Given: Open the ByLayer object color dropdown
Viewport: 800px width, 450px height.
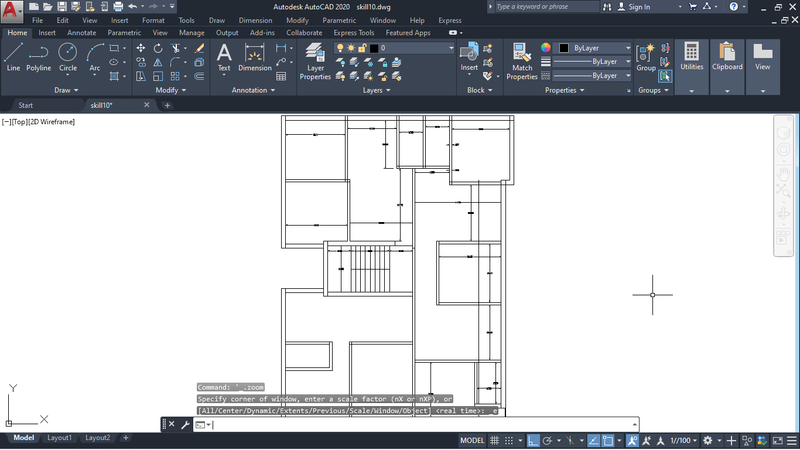Looking at the screenshot, I should click(594, 48).
